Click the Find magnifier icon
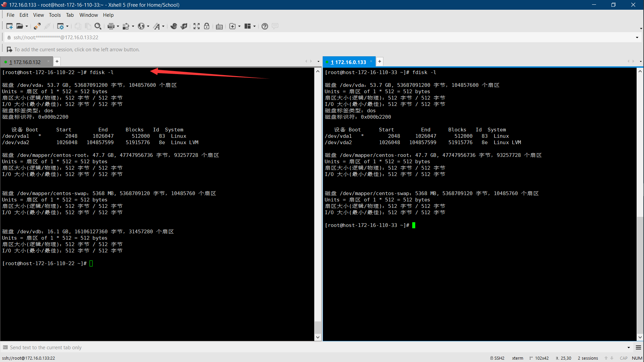The width and height of the screenshot is (644, 362). (98, 26)
